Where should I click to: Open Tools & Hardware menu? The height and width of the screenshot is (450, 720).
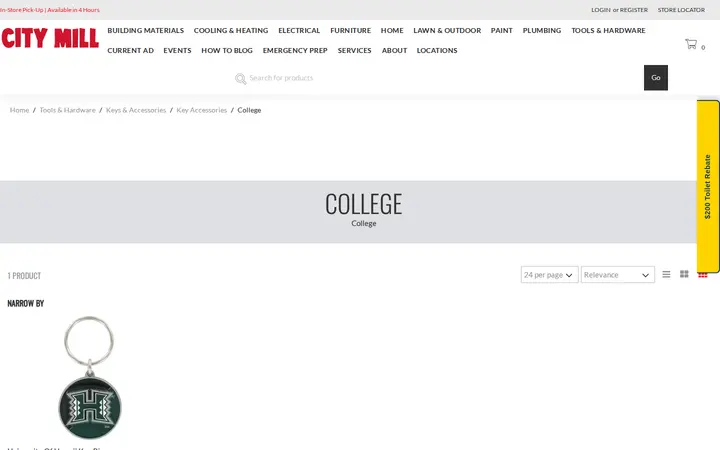pyautogui.click(x=608, y=30)
